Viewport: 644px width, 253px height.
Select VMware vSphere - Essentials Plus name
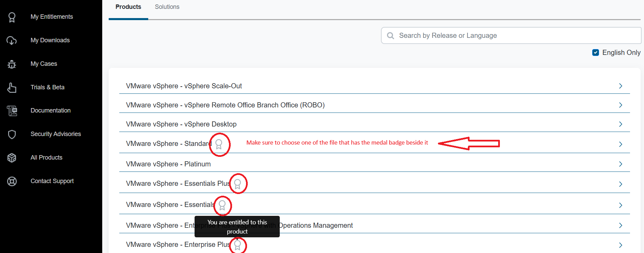point(178,183)
